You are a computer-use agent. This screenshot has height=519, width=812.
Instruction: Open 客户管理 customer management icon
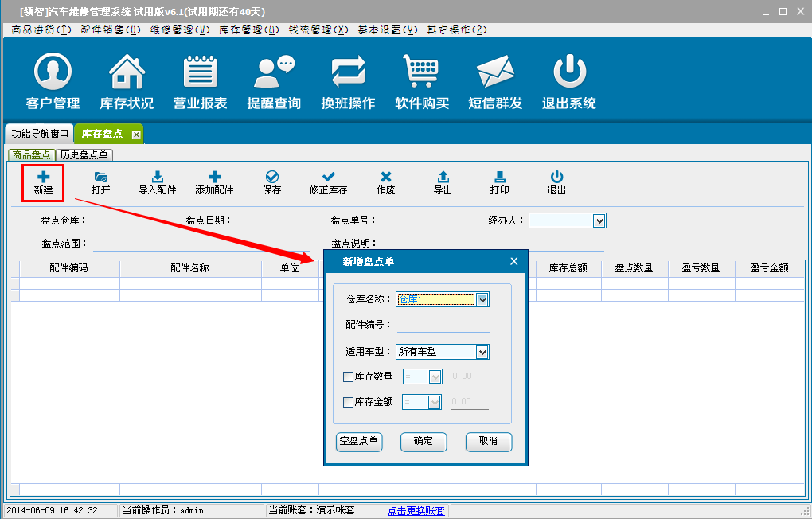[53, 73]
